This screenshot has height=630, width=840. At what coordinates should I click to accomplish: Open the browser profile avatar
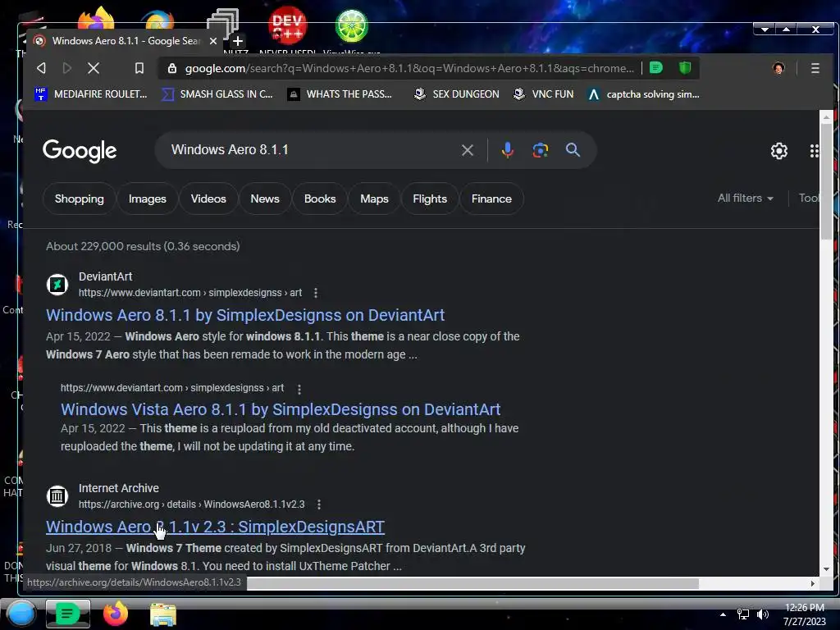pos(778,68)
